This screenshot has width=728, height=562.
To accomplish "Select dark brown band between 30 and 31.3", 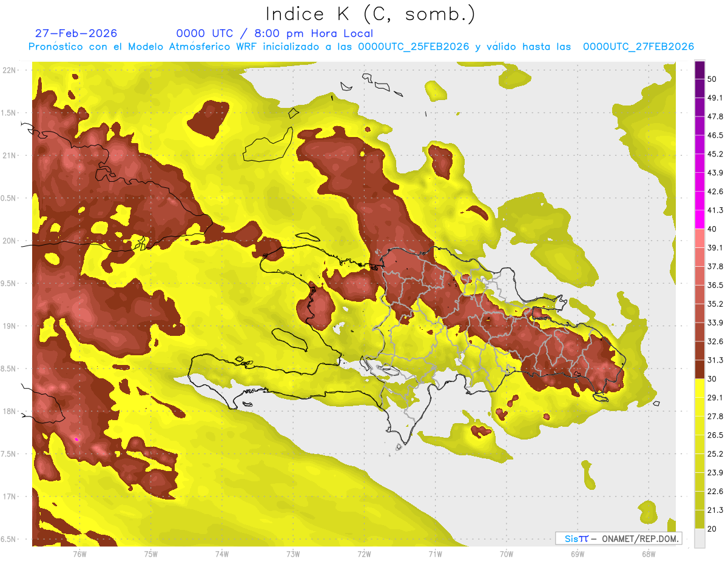I will click(699, 369).
